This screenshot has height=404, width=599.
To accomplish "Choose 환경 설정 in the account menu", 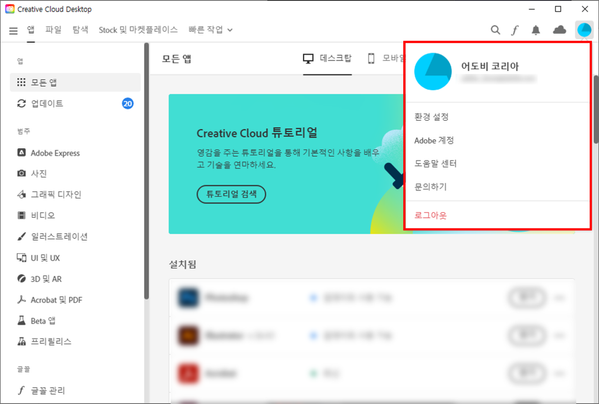I will [x=431, y=116].
